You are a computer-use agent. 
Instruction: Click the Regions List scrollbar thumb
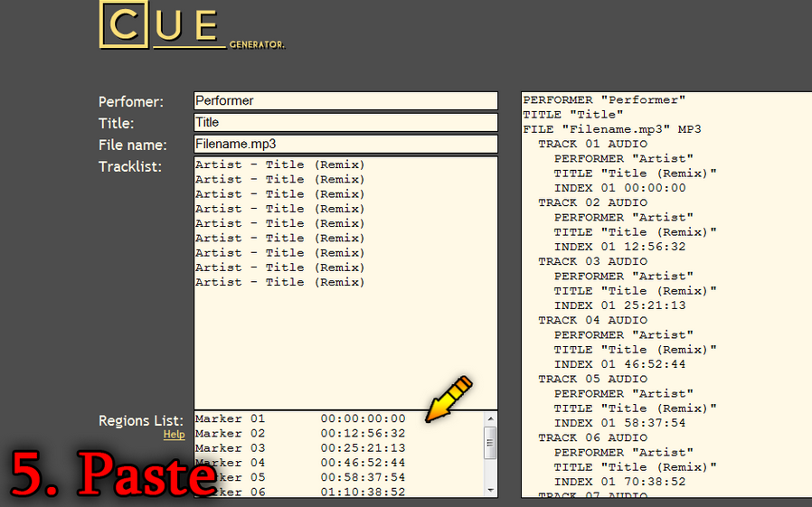pyautogui.click(x=491, y=443)
